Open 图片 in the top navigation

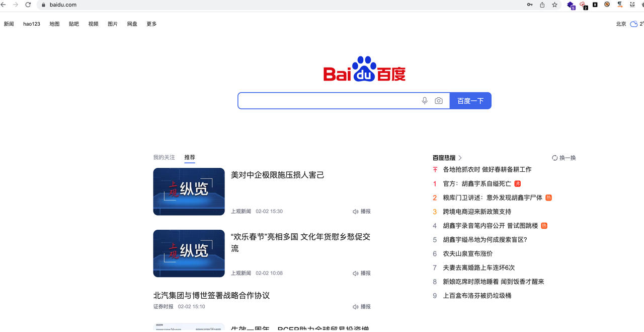point(113,24)
